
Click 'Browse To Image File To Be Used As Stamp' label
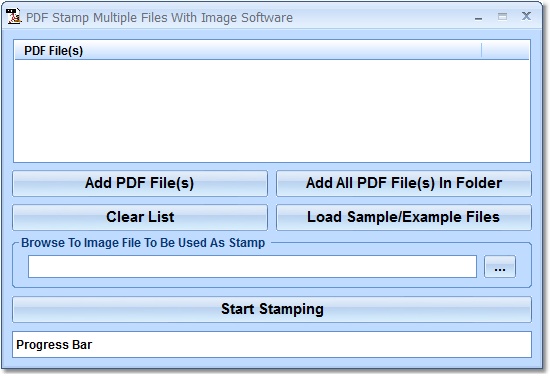click(x=143, y=243)
